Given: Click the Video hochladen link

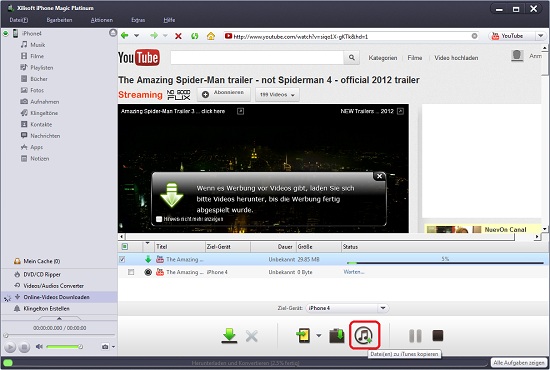Looking at the screenshot, I should [x=456, y=58].
